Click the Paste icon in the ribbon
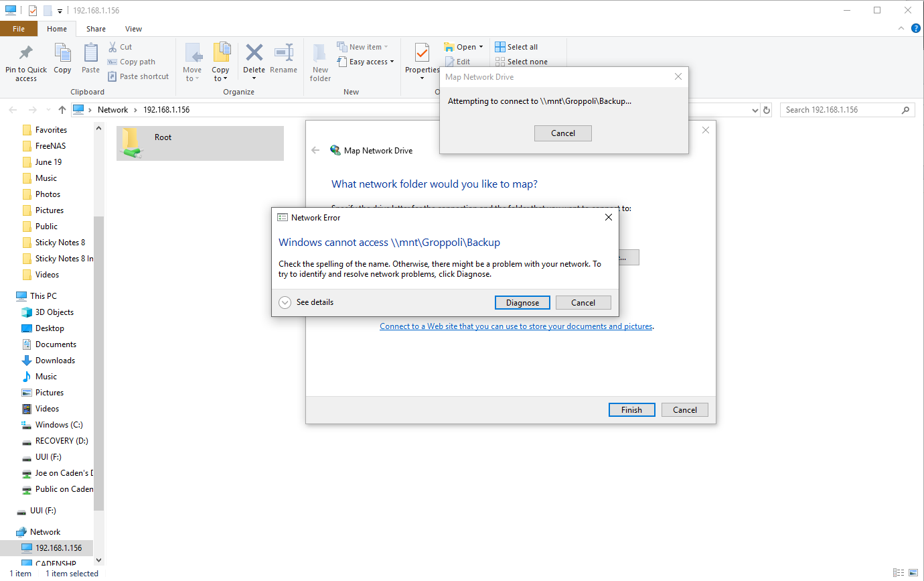924x581 pixels. click(x=90, y=59)
